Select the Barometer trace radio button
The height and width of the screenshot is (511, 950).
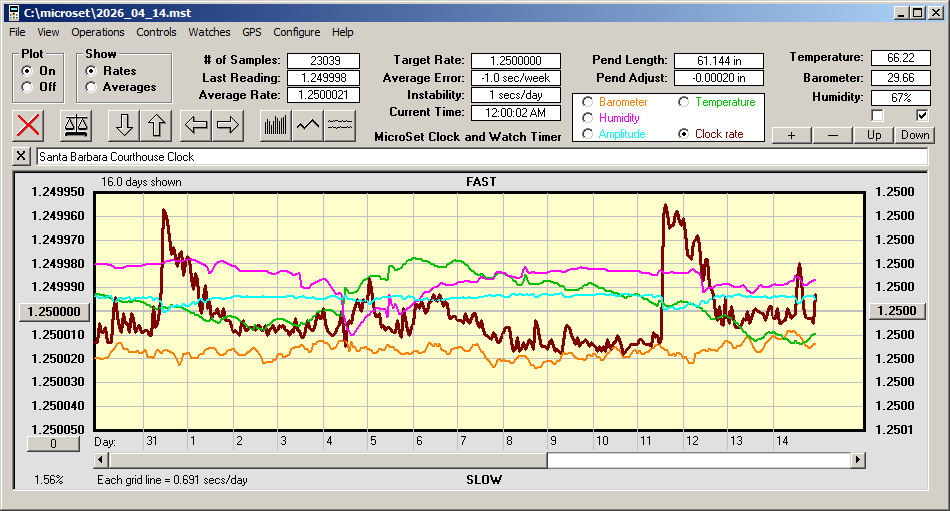(x=587, y=102)
